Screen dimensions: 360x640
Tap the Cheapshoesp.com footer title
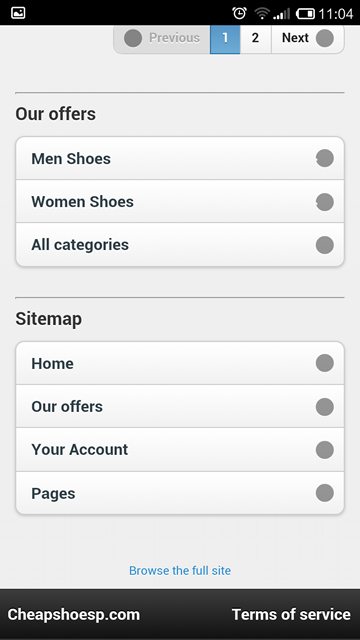click(73, 614)
